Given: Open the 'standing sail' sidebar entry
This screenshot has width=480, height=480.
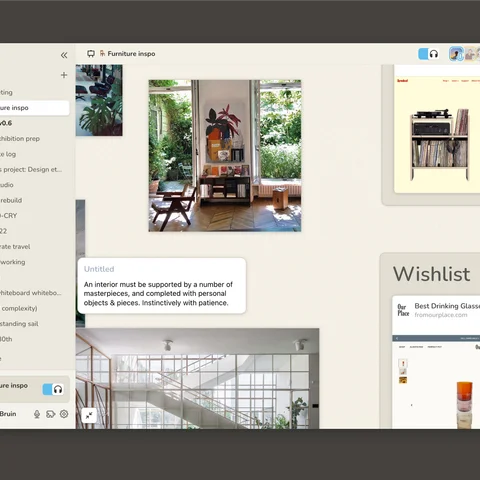Looking at the screenshot, I should tap(19, 324).
